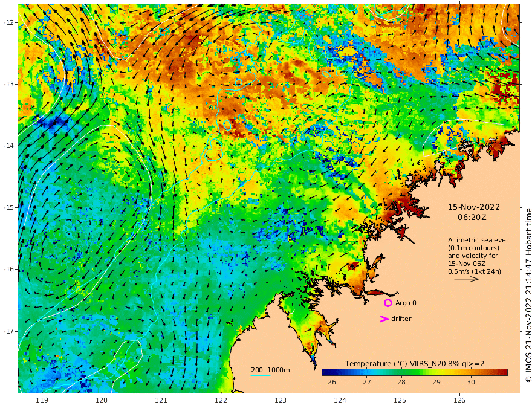The image size is (532, 411).
Task: Click longitude axis label 121
Action: pos(161,400)
